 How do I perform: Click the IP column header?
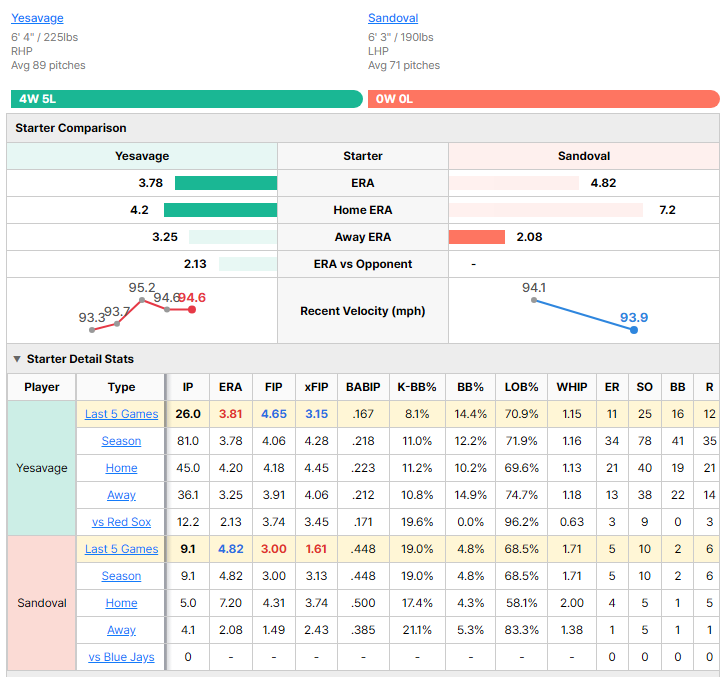pyautogui.click(x=188, y=387)
